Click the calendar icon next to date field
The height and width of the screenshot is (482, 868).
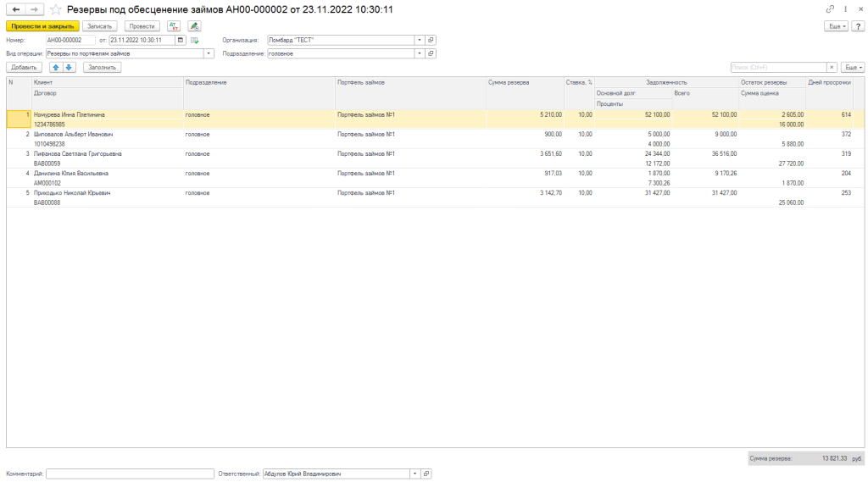[181, 40]
